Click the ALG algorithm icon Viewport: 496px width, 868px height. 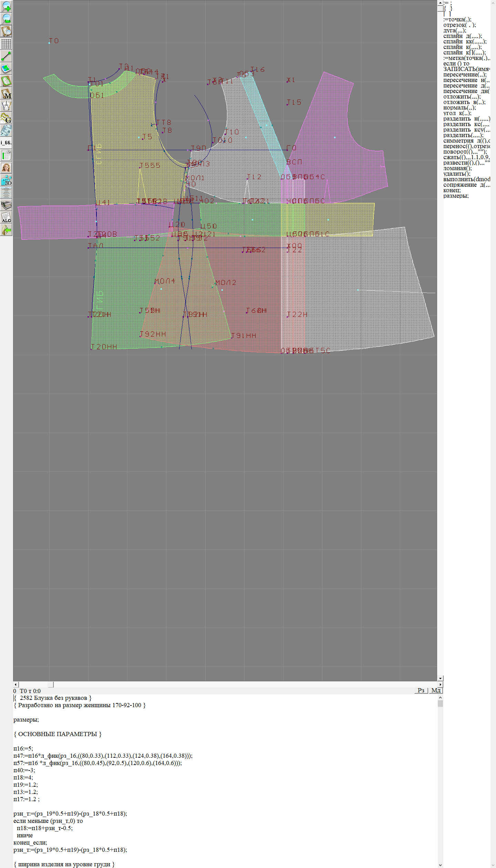coord(6,217)
